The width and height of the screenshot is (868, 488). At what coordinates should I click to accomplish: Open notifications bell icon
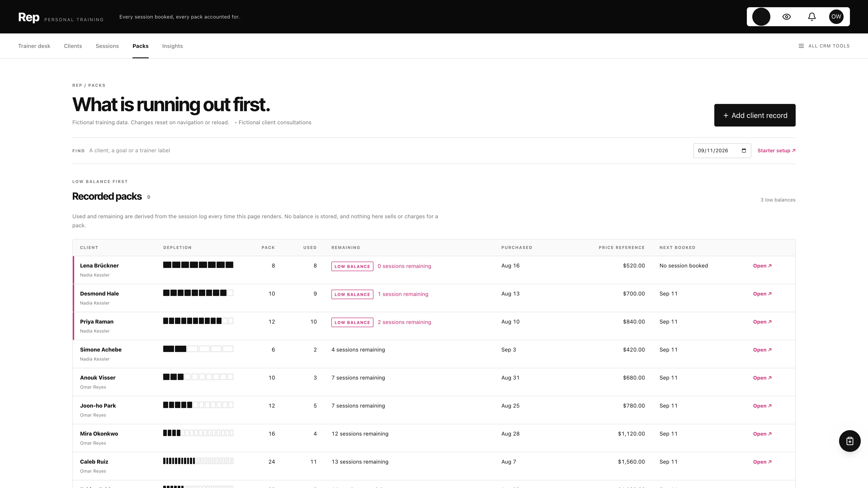pos(812,16)
